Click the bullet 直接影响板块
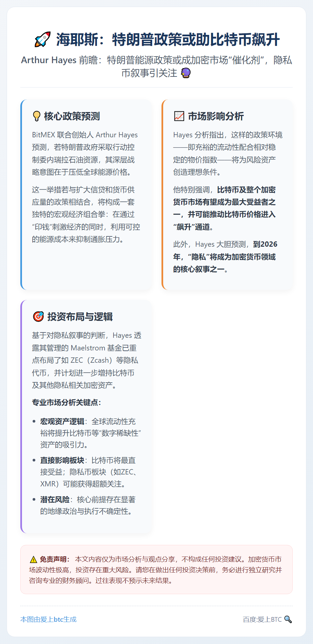313x644 pixels. [89, 472]
